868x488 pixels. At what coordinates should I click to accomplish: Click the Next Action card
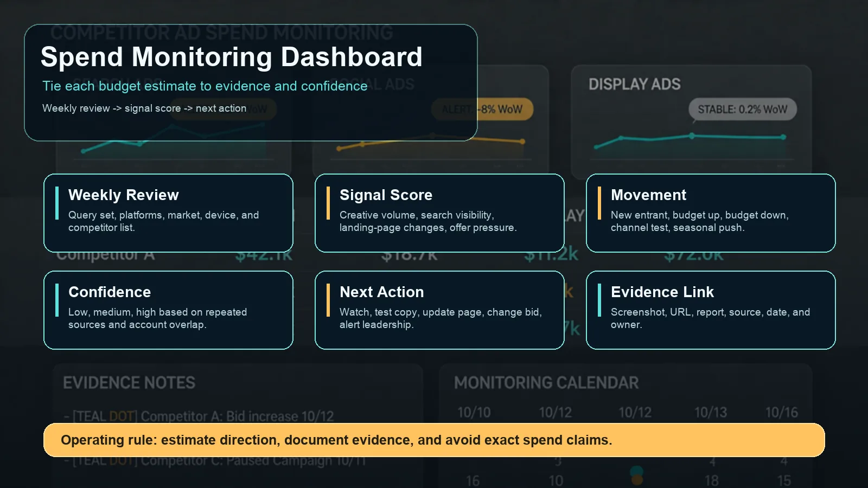(439, 310)
